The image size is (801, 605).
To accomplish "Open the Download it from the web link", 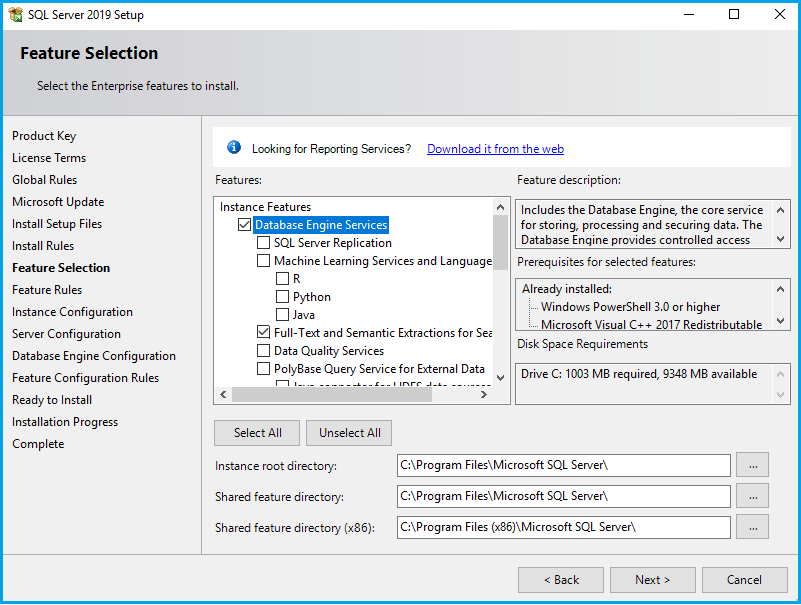I will 495,149.
